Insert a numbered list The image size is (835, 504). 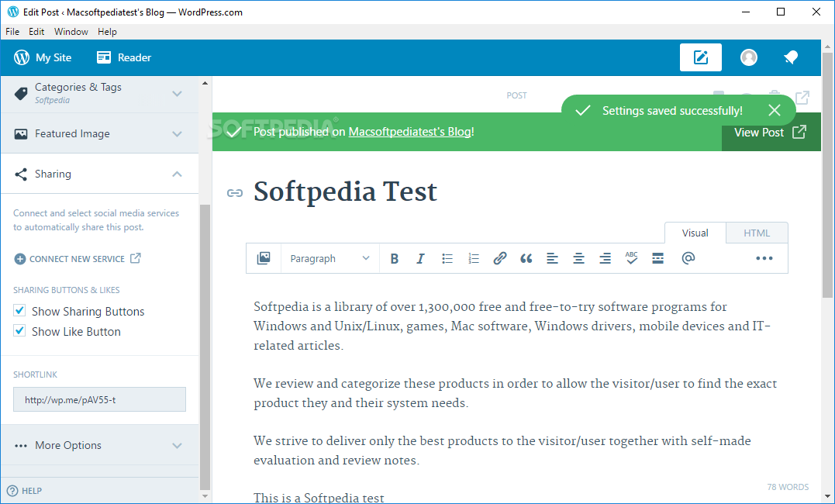point(474,258)
